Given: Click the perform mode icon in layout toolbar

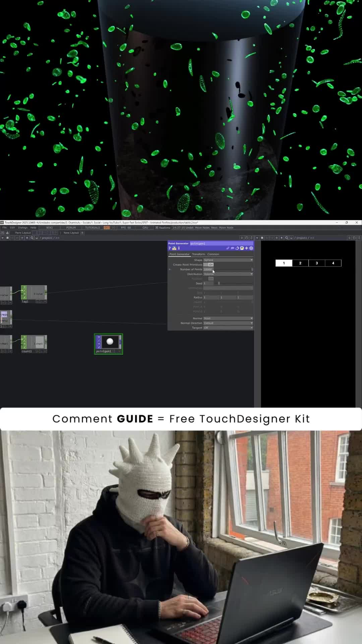Looking at the screenshot, I should (x=3, y=233).
